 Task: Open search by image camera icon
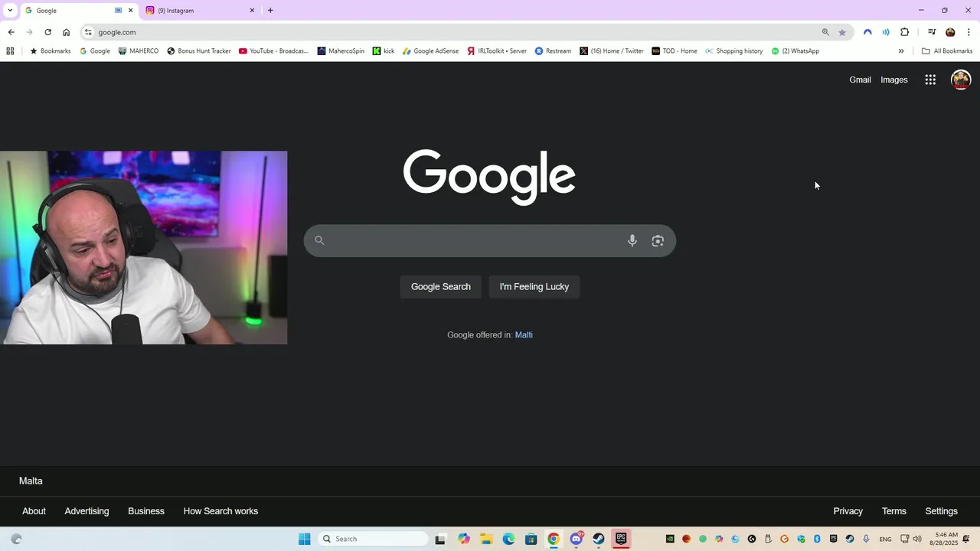pos(658,240)
